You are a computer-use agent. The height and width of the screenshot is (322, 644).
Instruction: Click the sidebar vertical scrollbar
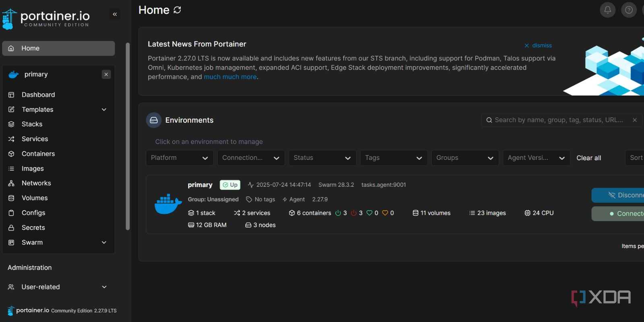pyautogui.click(x=128, y=136)
